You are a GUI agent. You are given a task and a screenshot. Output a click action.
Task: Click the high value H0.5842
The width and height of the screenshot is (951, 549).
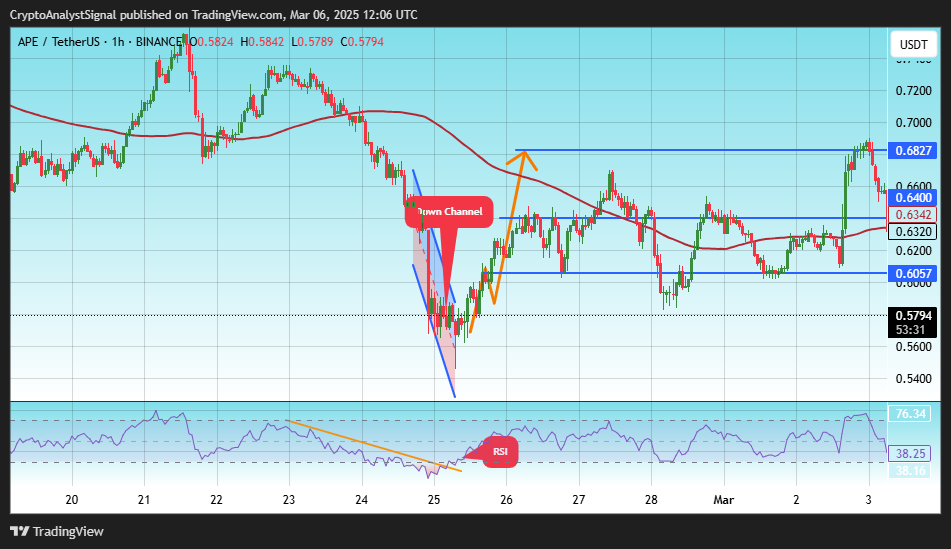click(x=262, y=42)
